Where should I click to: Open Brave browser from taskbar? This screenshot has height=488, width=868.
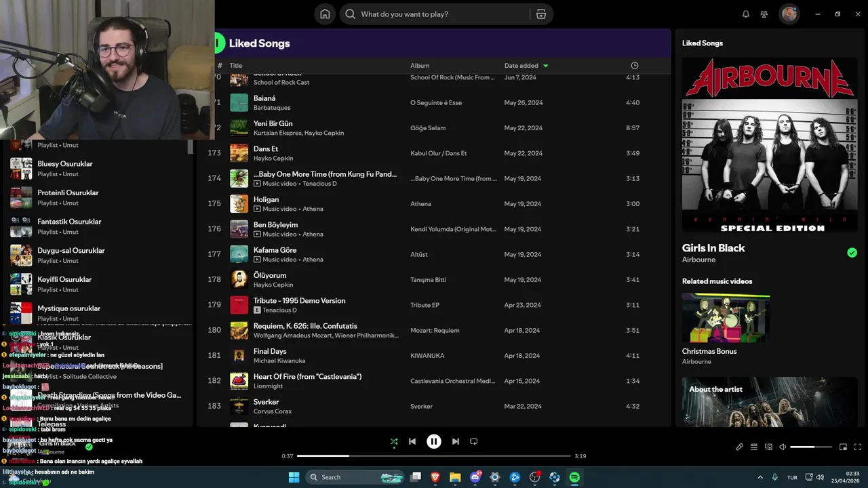[435, 477]
